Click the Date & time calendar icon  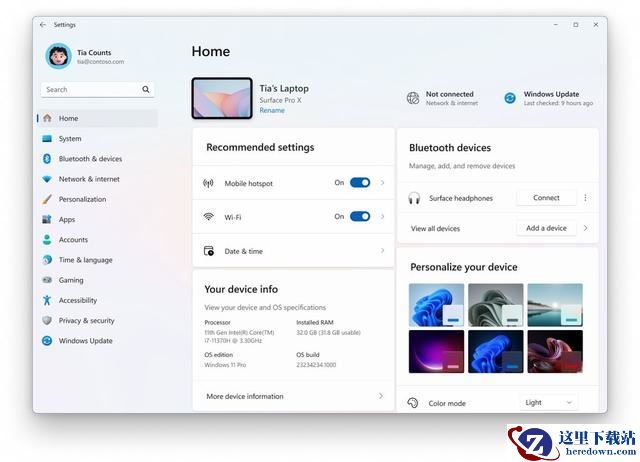coord(209,251)
